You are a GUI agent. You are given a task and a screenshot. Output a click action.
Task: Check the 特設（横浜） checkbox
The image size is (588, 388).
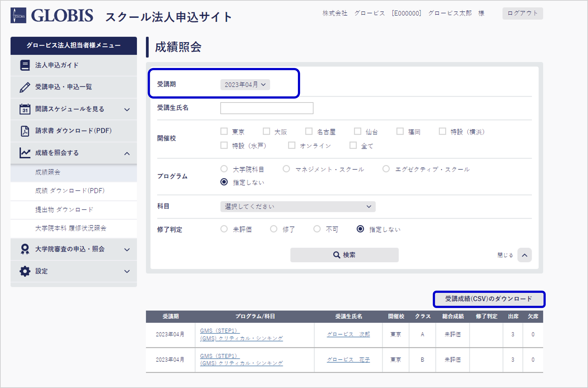pyautogui.click(x=442, y=131)
